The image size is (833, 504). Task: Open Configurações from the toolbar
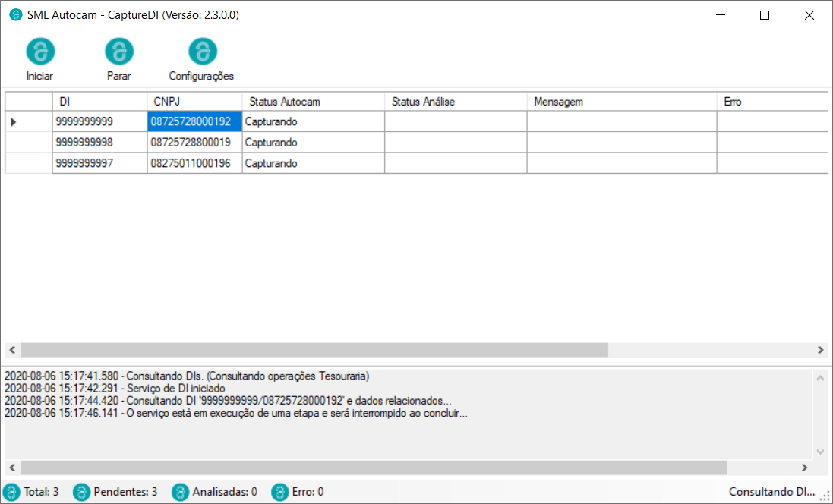coord(202,52)
